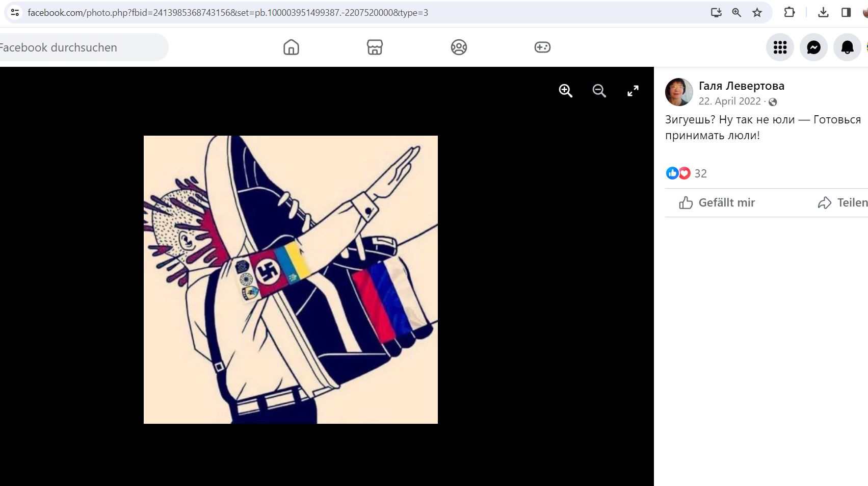Open the poster's profile picture
This screenshot has height=486, width=868.
(x=679, y=92)
